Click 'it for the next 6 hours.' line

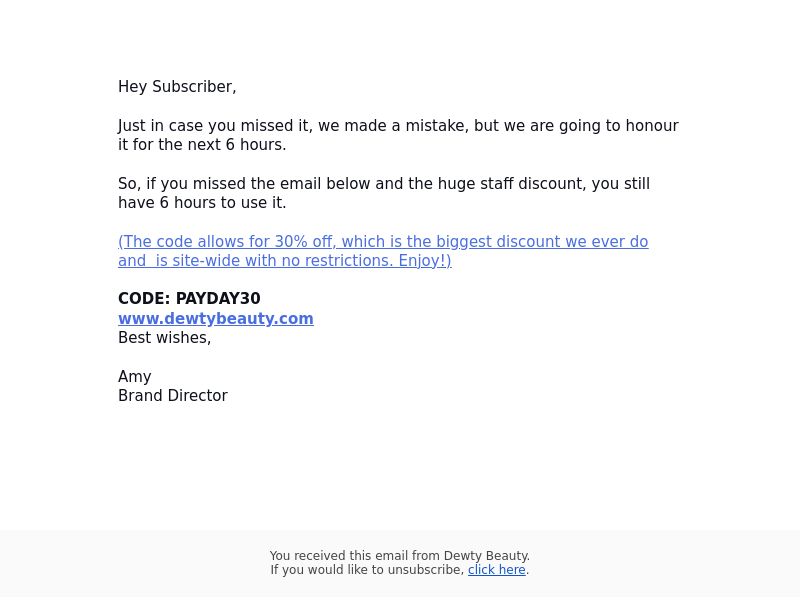point(202,145)
